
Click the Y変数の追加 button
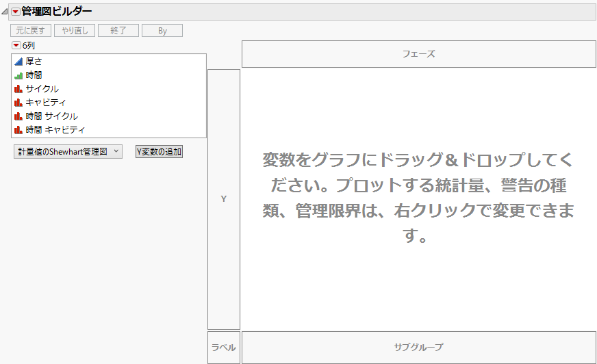tap(159, 152)
